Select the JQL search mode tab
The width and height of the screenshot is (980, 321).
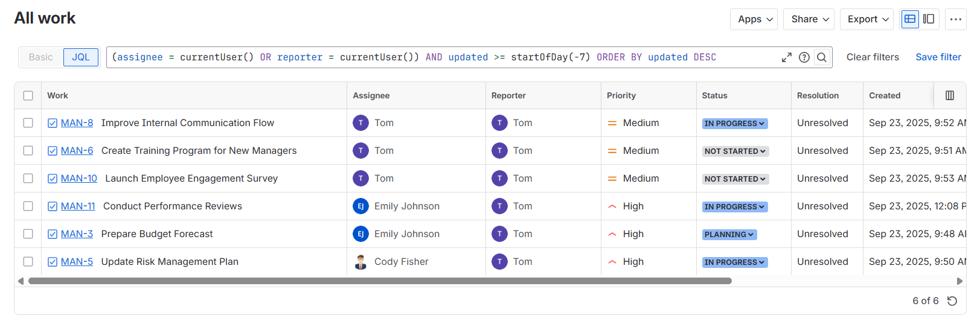pyautogui.click(x=81, y=57)
